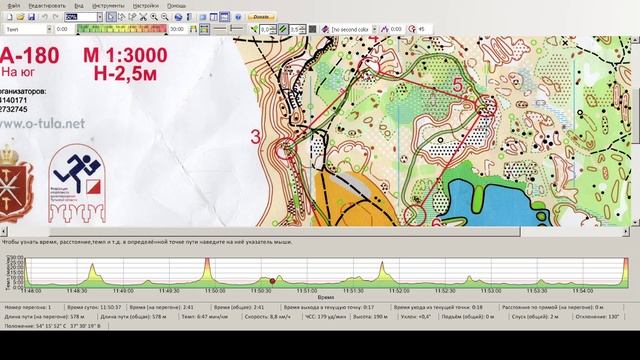
Task: Click the red position marker on pace graph
Action: point(272,281)
